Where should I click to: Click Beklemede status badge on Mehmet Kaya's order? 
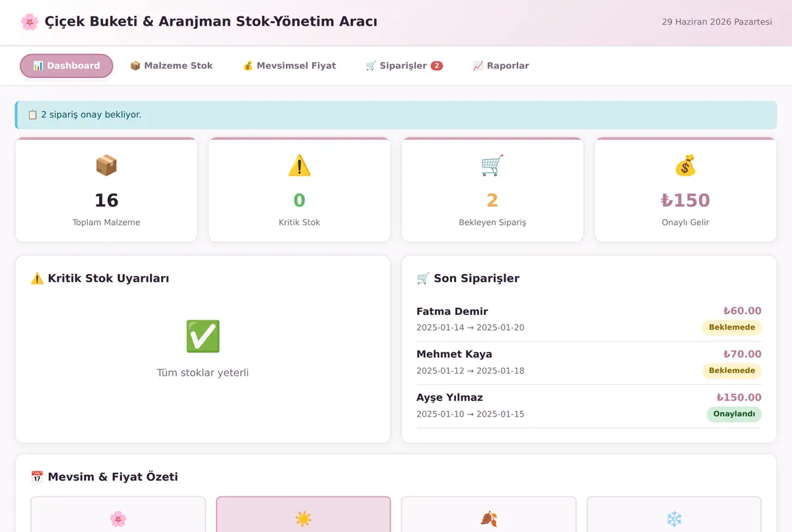click(x=732, y=371)
